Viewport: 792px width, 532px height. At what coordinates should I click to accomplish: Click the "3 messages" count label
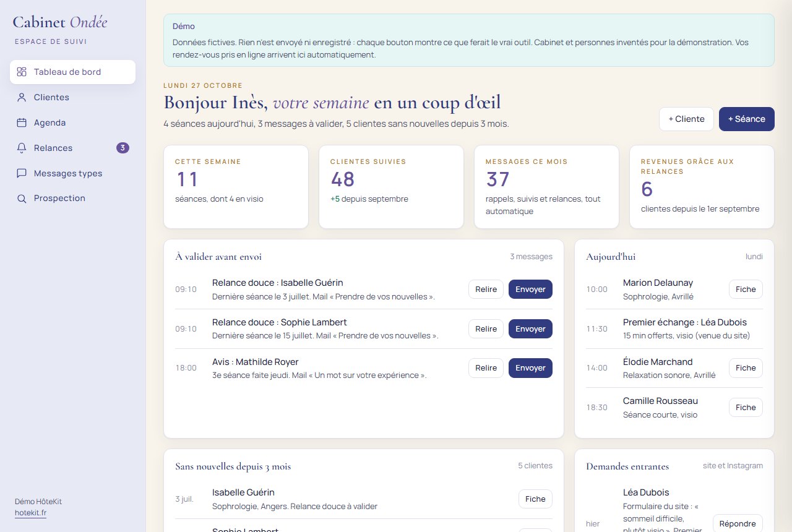(x=531, y=256)
